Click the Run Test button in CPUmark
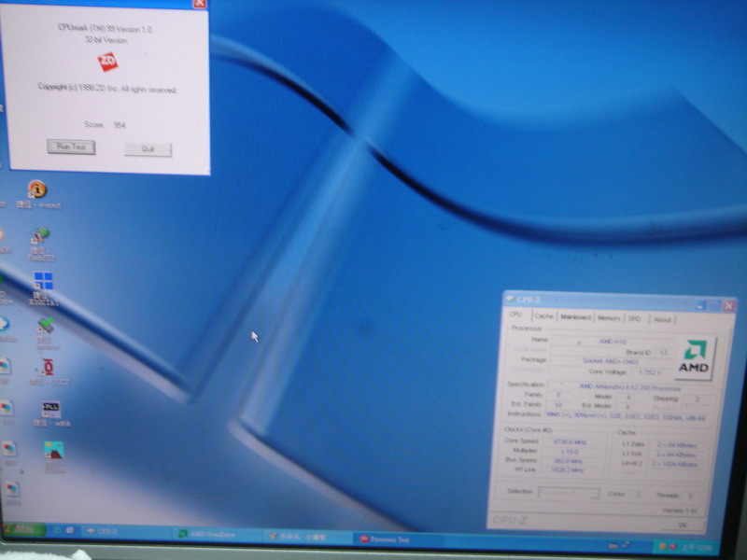 [x=71, y=147]
